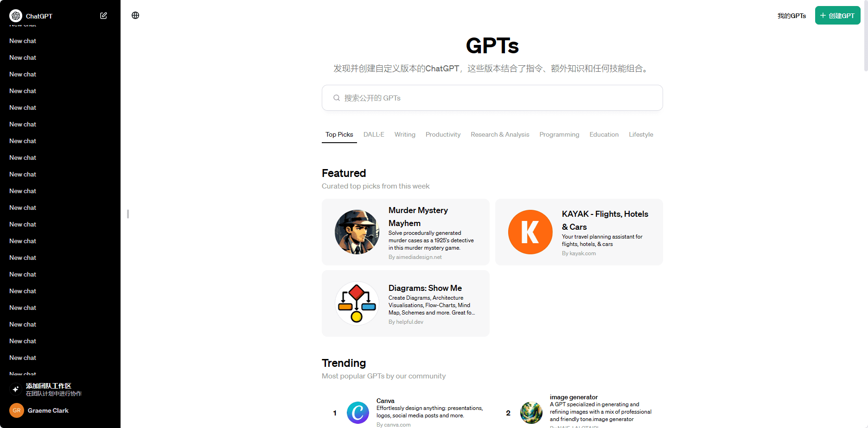Click 'Your travel planning assistant' description

[x=602, y=240]
